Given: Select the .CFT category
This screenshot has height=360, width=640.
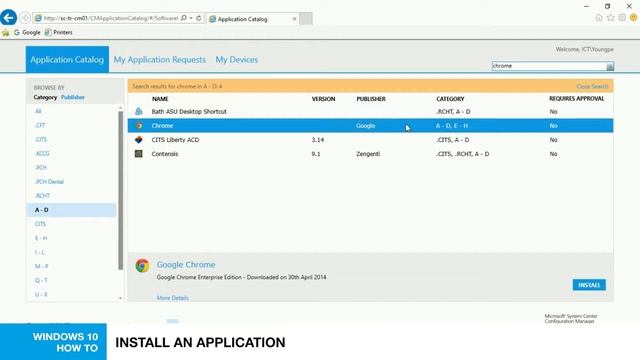Looking at the screenshot, I should pos(40,125).
